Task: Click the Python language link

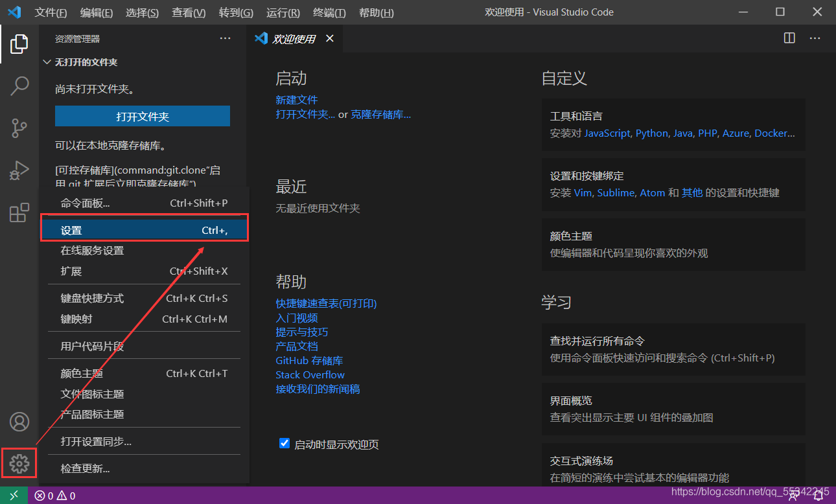Action: (652, 133)
